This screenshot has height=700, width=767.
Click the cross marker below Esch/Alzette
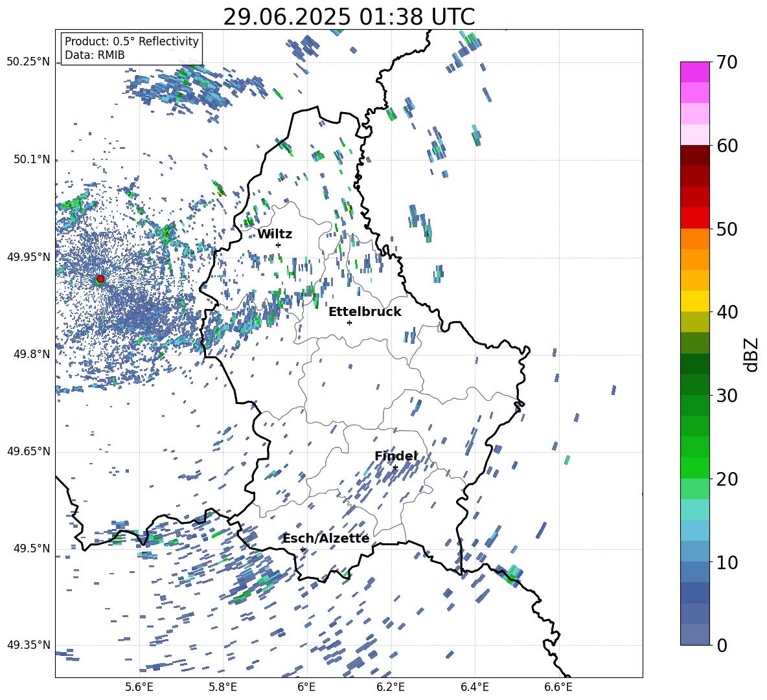click(x=303, y=549)
